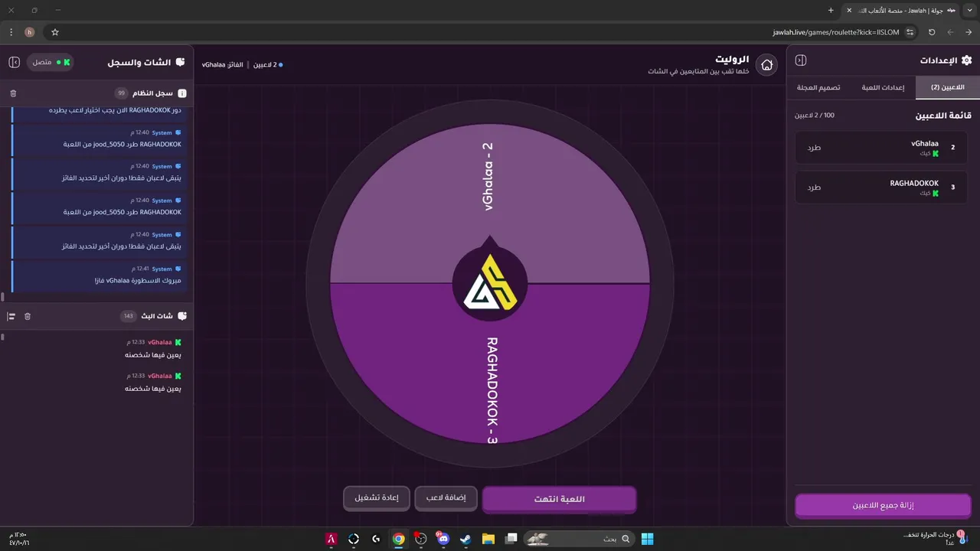Open Steam from the taskbar
Image resolution: width=980 pixels, height=551 pixels.
pyautogui.click(x=465, y=539)
